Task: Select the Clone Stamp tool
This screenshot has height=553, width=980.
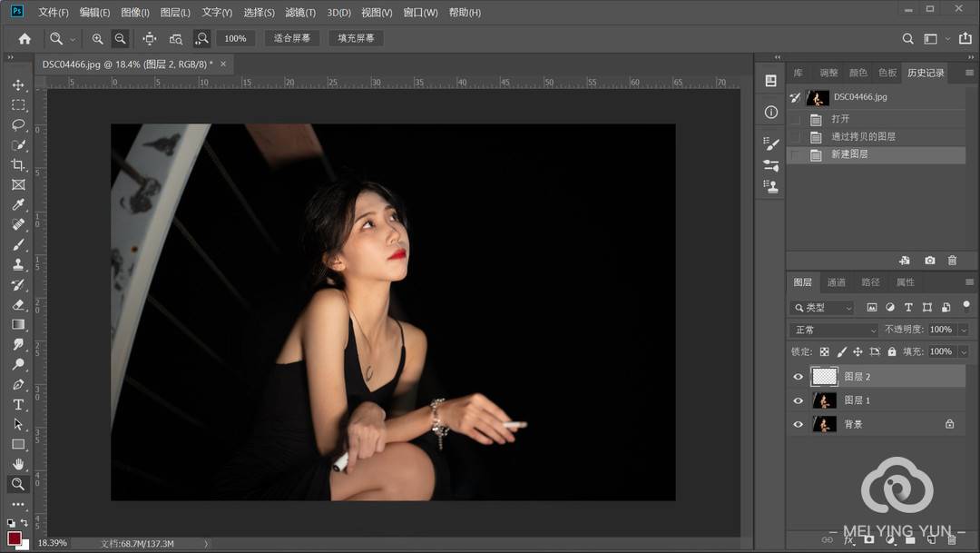Action: (x=18, y=264)
